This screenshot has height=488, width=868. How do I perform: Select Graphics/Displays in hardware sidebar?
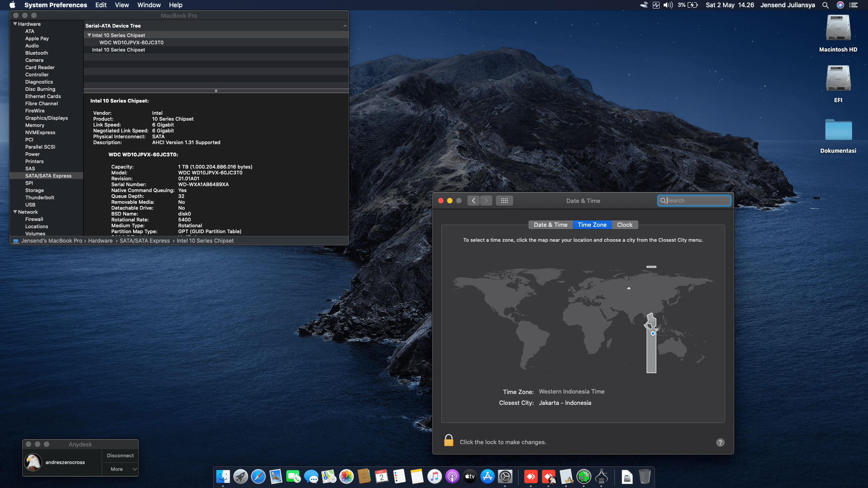point(47,118)
